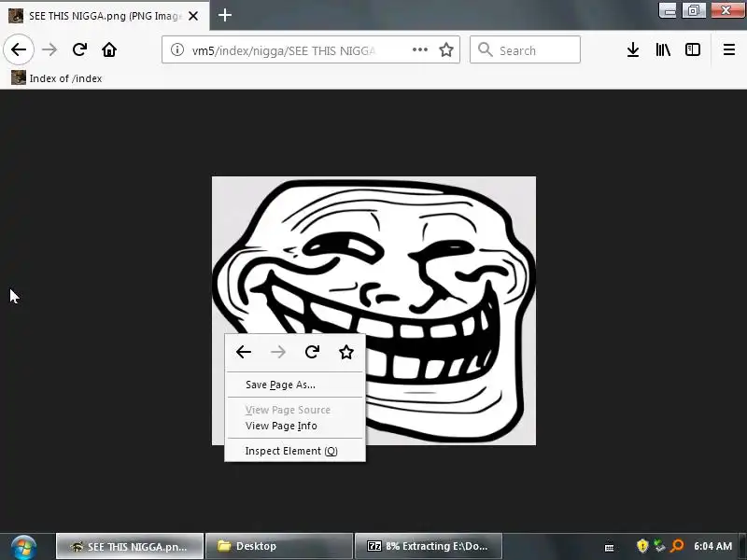747x560 pixels.
Task: Minimize the Firefox window
Action: [669, 10]
